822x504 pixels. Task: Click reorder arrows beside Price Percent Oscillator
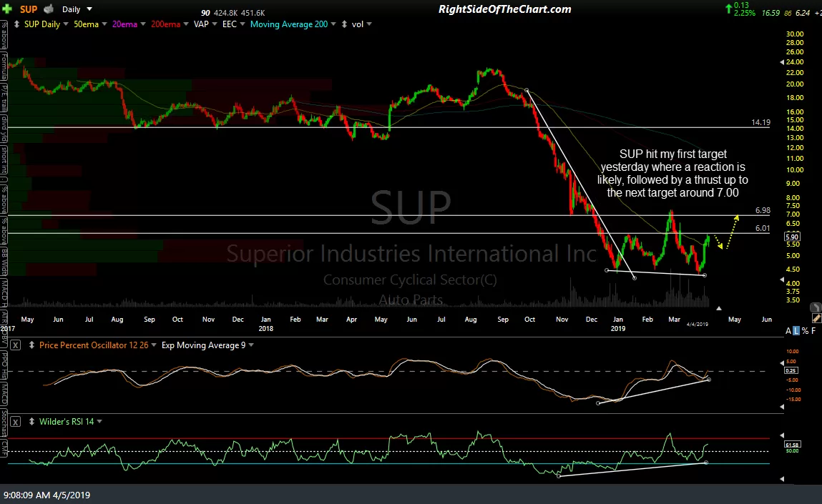point(31,345)
